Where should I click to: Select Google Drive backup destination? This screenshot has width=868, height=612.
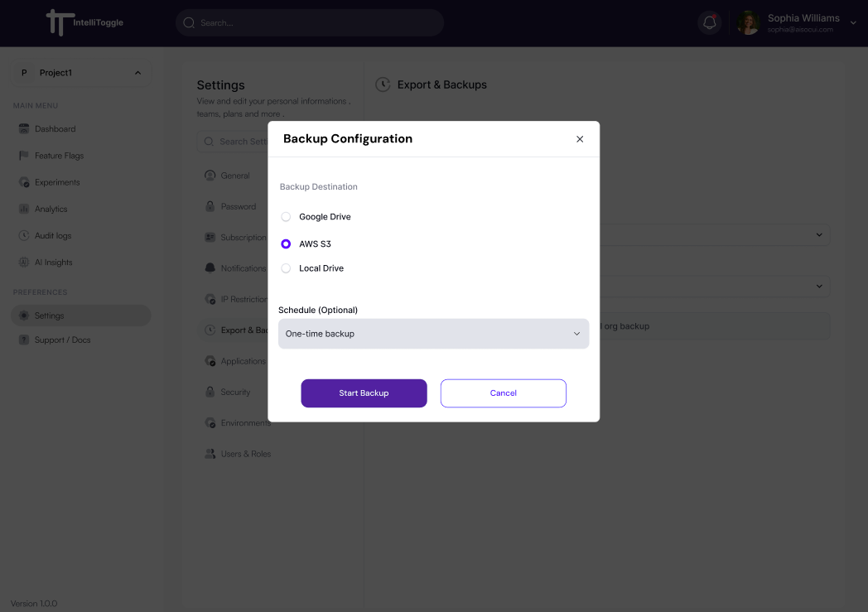[286, 217]
